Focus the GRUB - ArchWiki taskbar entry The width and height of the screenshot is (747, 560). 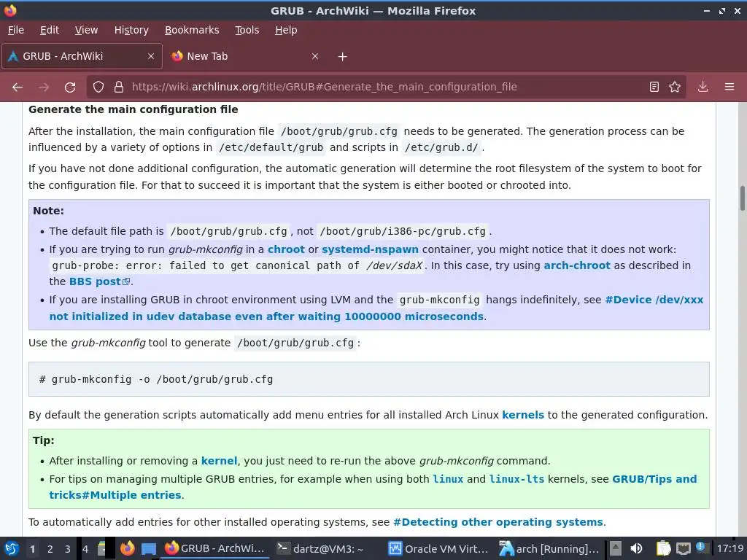point(215,548)
